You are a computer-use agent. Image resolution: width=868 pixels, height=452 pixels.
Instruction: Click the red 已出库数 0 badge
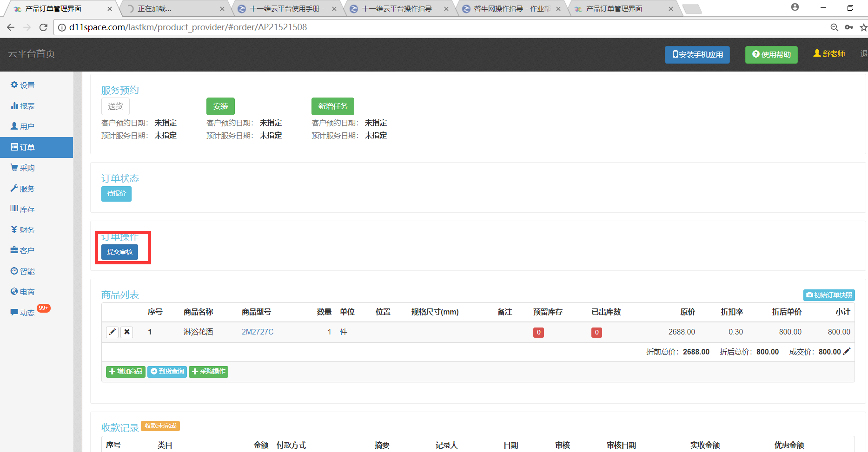point(596,333)
